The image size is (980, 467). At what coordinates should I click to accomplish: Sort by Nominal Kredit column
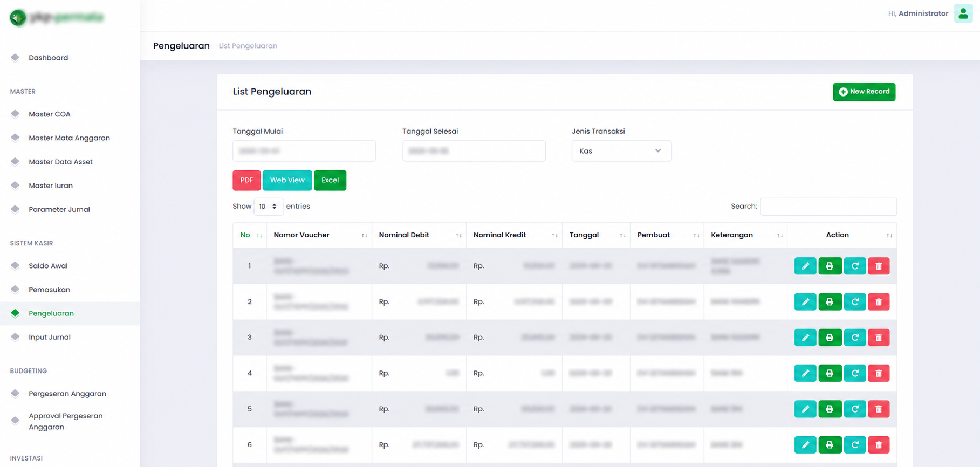click(514, 235)
